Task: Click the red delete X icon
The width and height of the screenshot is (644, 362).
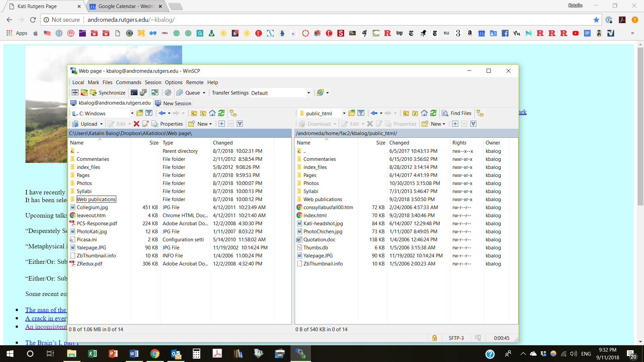Action: (x=136, y=124)
